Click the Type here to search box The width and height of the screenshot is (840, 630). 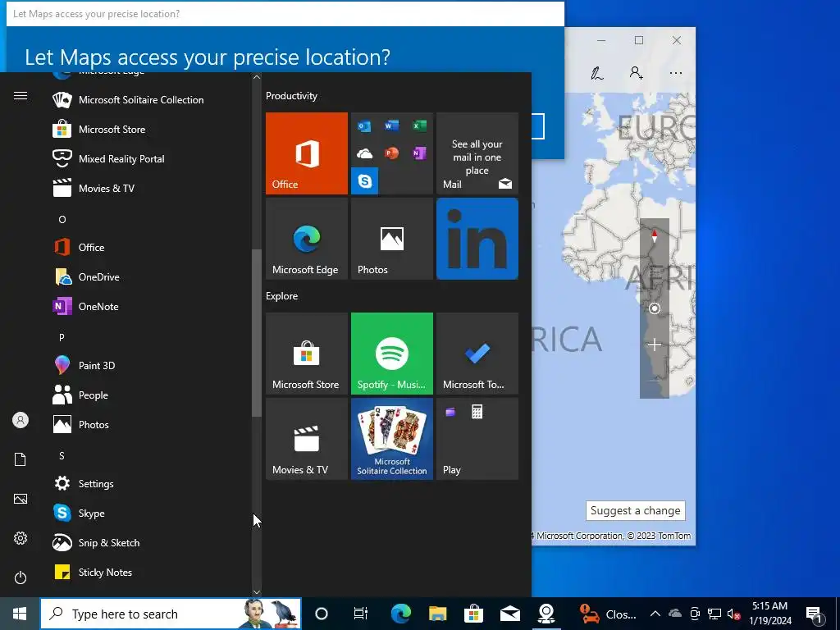tap(171, 614)
